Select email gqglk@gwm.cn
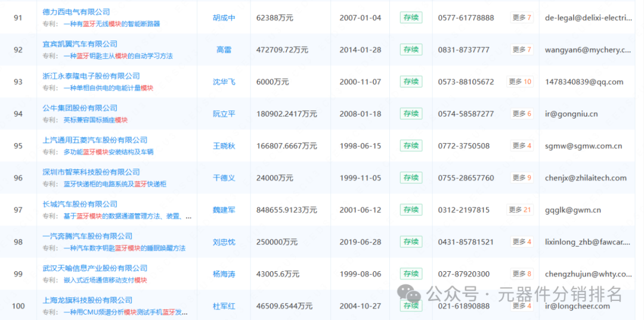644x320 pixels. tap(573, 210)
